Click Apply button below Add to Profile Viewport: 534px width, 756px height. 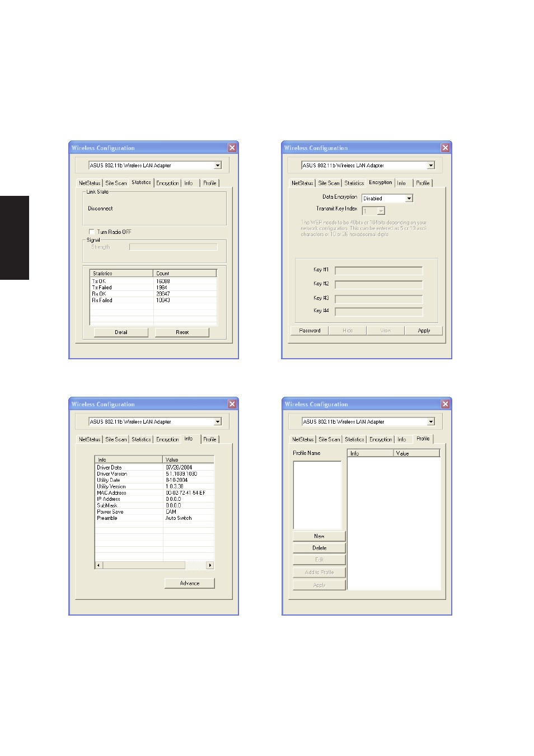tap(319, 585)
